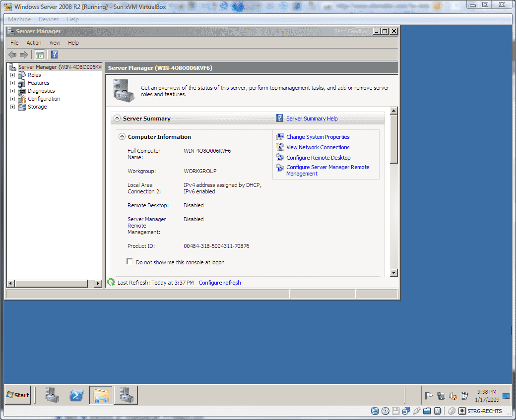This screenshot has height=420, width=516.
Task: Expand the Diagnostics tree node
Action: (12, 91)
